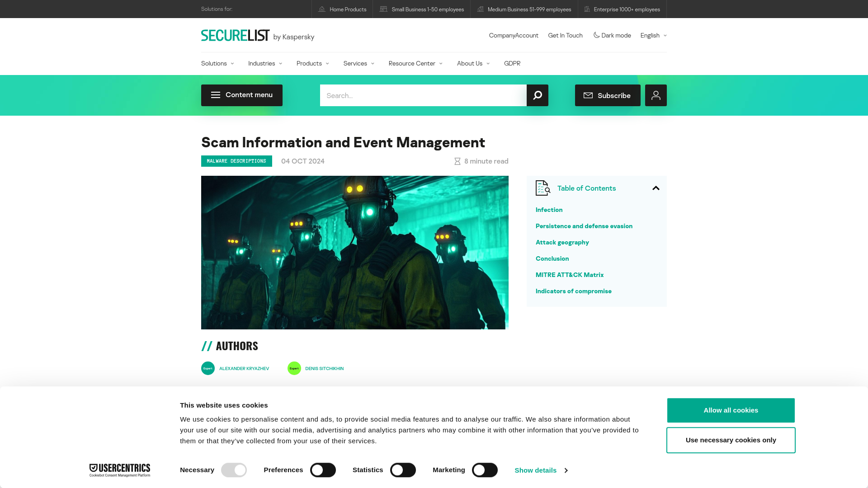868x488 pixels.
Task: Toggle the Marketing cookies switch
Action: (485, 470)
